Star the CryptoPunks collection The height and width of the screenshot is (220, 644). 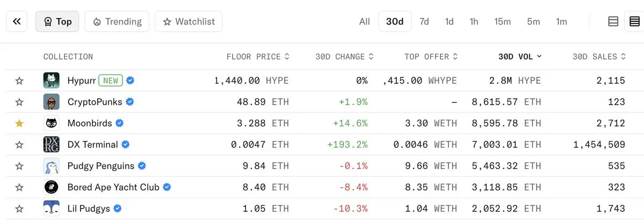coord(19,102)
